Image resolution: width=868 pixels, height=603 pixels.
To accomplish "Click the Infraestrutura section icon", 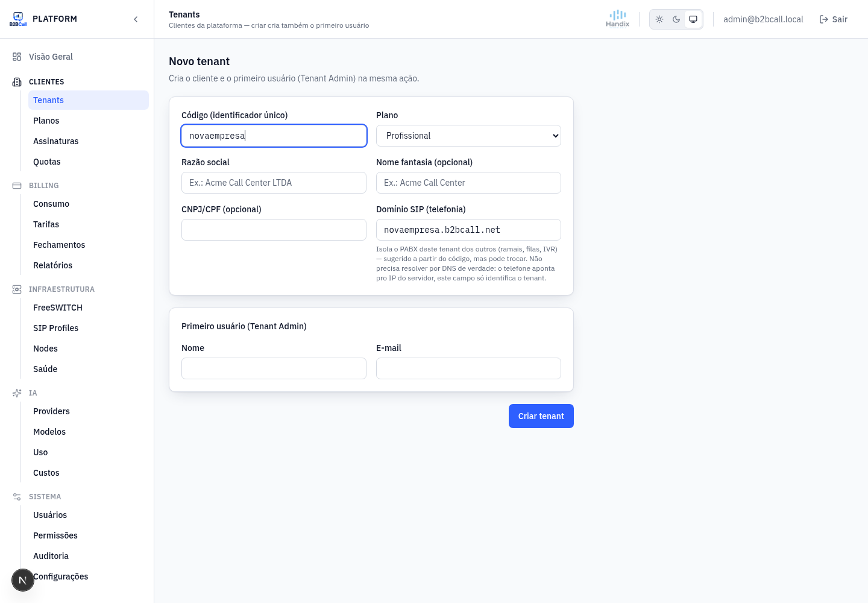I will [x=17, y=289].
